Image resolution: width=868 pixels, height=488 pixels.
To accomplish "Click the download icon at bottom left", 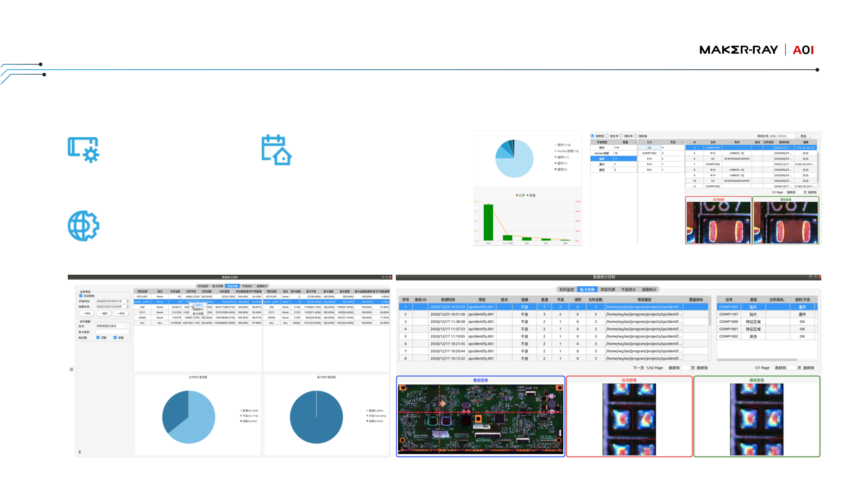I will click(80, 452).
